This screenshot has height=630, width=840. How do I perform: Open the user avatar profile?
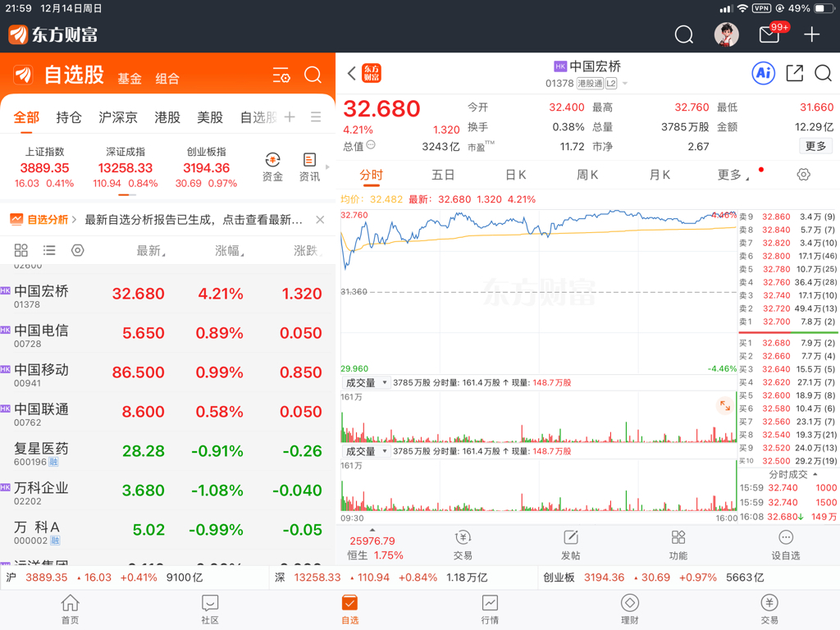pyautogui.click(x=727, y=34)
